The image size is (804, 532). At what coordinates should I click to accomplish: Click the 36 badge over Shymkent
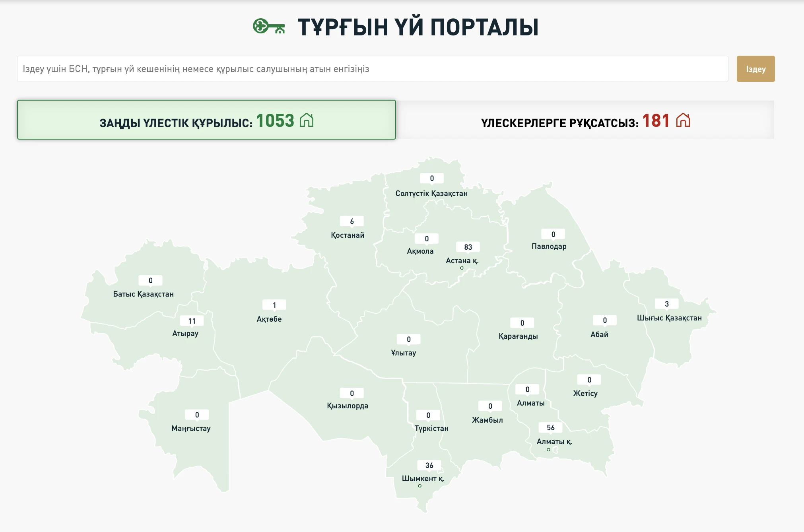click(429, 465)
